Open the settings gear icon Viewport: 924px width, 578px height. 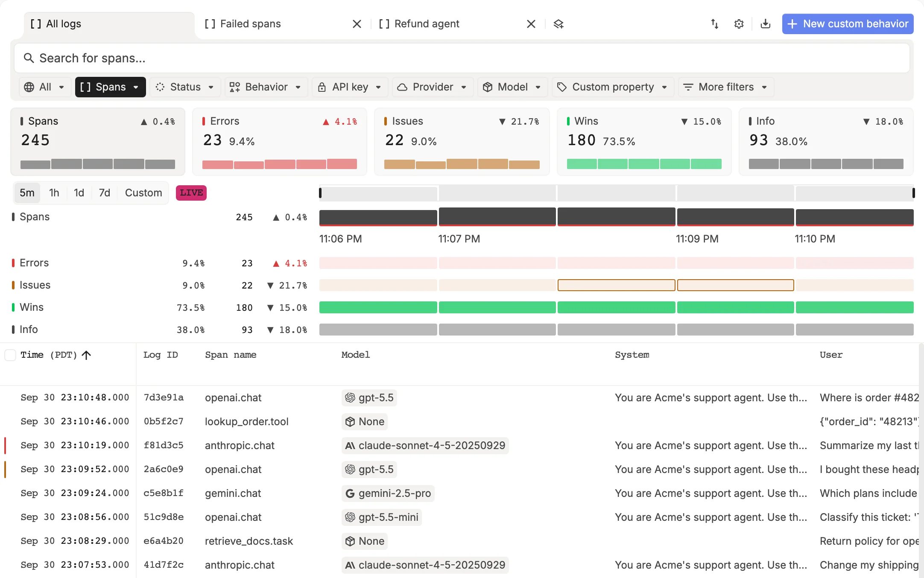pos(739,24)
